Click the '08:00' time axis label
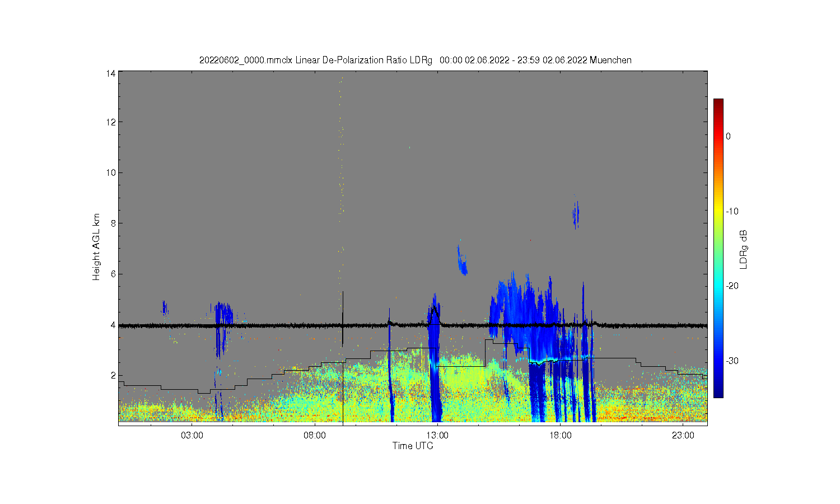This screenshot has height=504, width=840. (x=315, y=436)
